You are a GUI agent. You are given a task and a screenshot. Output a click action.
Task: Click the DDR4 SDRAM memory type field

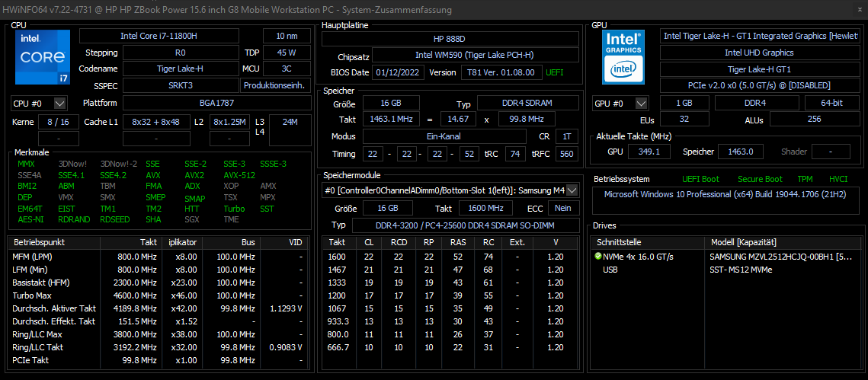coord(528,103)
